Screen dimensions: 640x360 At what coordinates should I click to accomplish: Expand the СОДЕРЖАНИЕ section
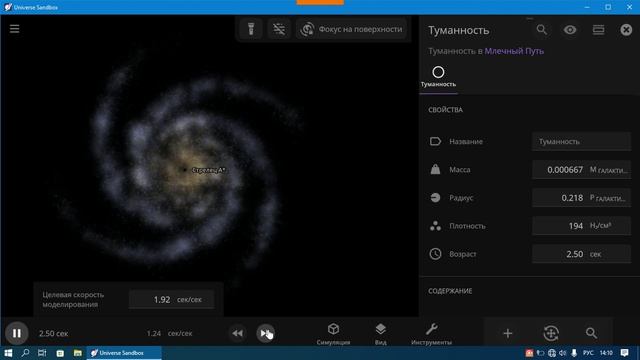(x=450, y=291)
